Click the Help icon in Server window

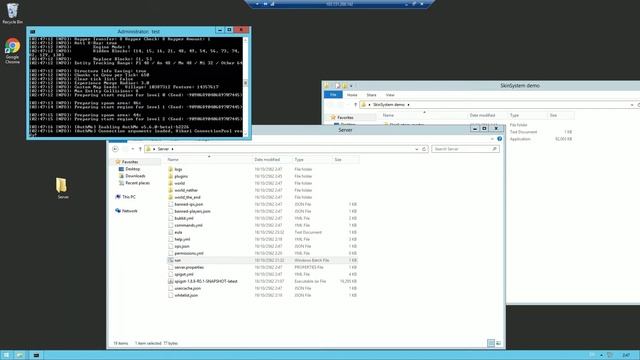(500, 139)
